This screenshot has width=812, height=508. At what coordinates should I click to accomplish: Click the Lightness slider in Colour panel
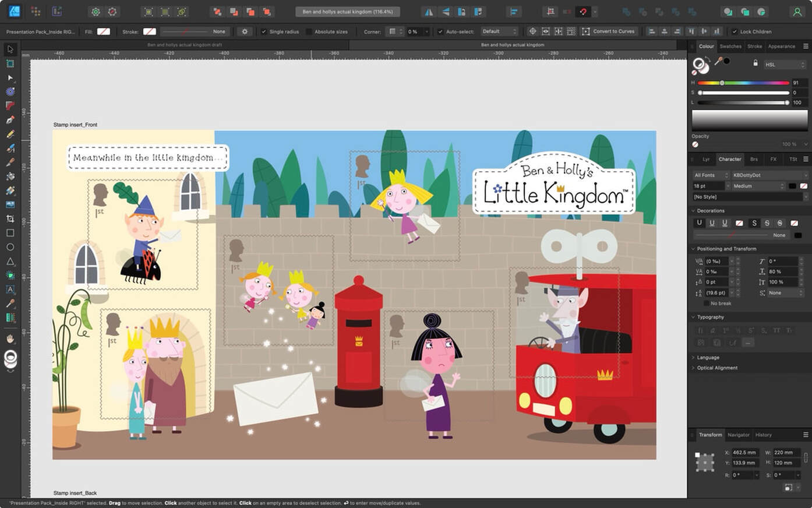pos(743,103)
